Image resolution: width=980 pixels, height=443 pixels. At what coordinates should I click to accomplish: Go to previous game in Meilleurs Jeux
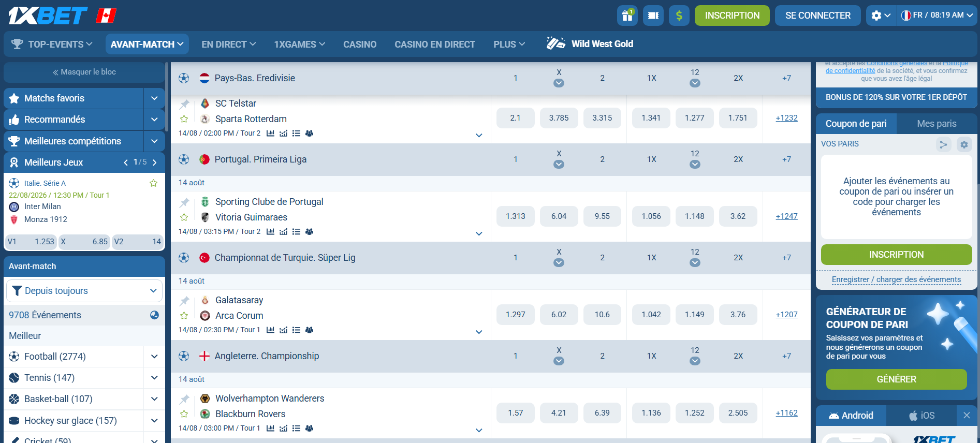tap(126, 163)
